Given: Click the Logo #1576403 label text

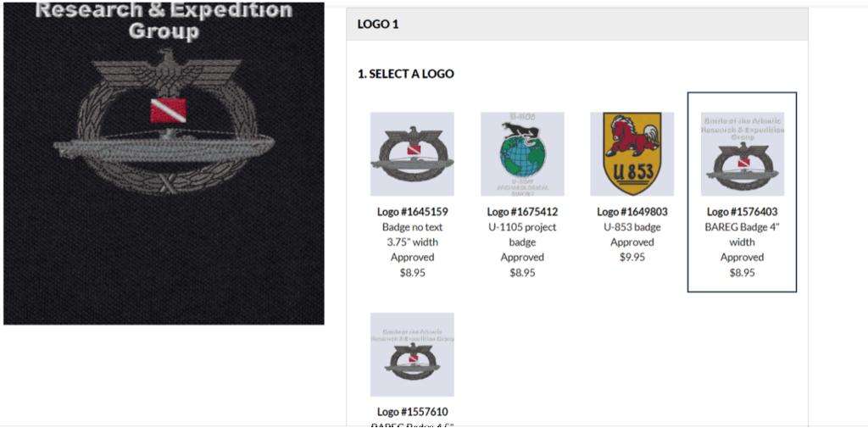Looking at the screenshot, I should [x=743, y=212].
